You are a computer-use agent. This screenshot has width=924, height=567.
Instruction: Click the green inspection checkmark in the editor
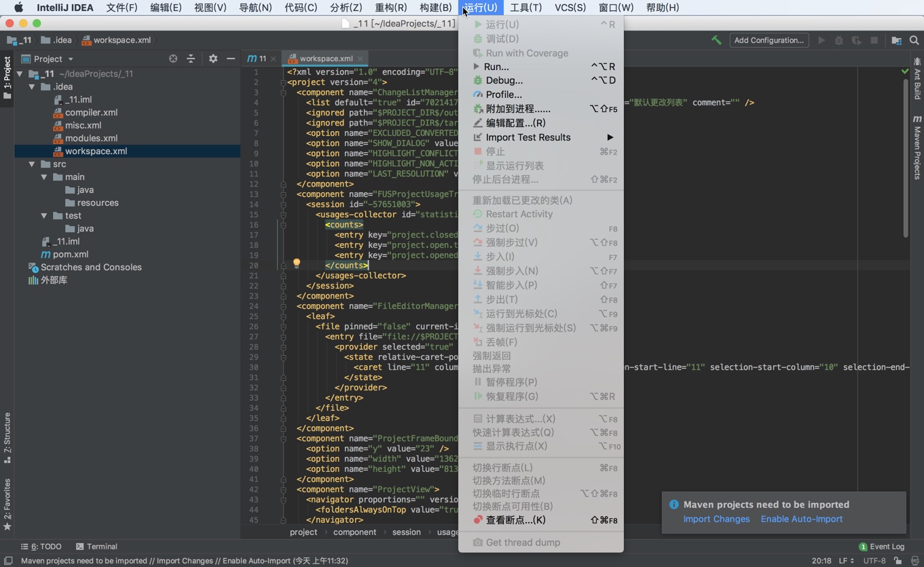point(905,71)
